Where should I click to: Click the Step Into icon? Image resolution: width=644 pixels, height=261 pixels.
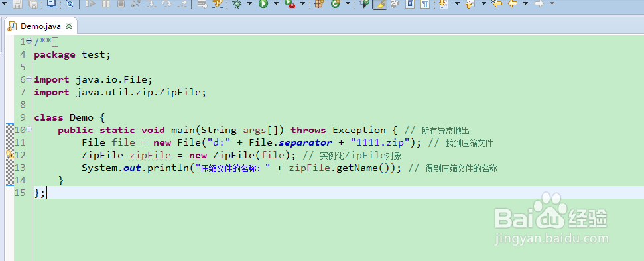152,4
